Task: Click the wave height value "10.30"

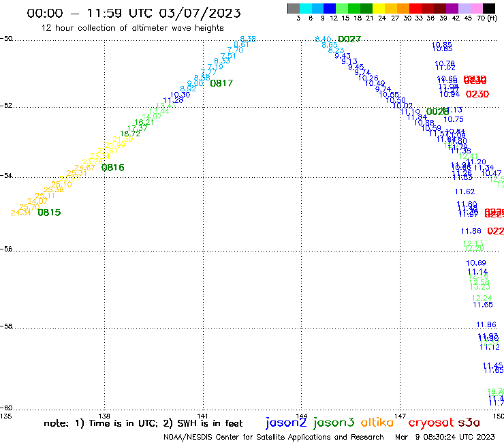Action: (x=180, y=95)
